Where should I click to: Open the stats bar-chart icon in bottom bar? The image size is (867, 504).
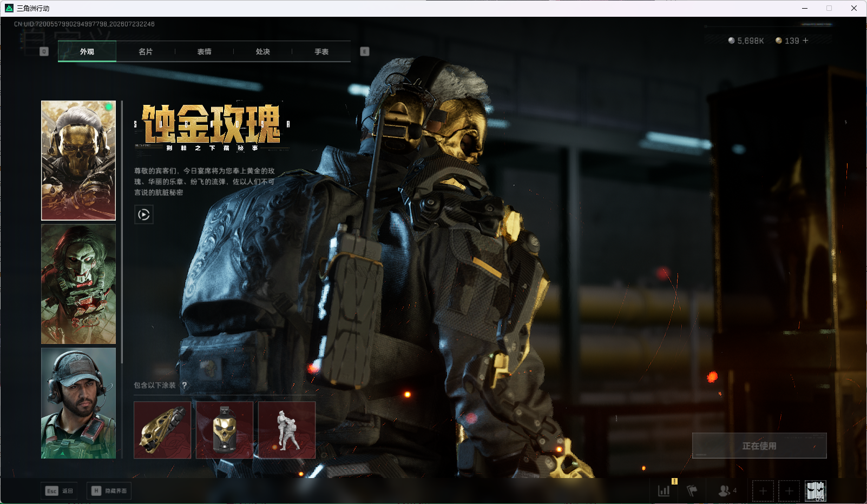click(x=664, y=491)
